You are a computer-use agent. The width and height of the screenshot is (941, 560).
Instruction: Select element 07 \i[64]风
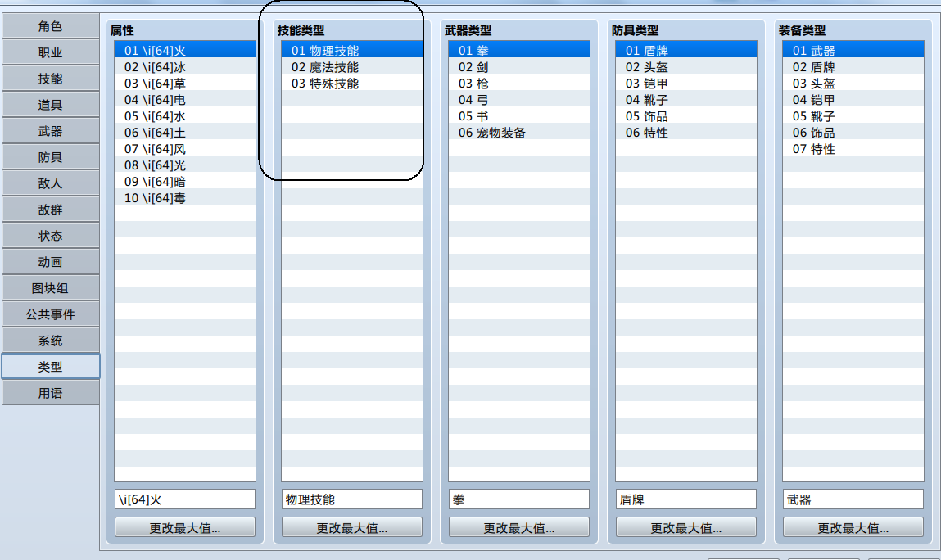(x=185, y=148)
